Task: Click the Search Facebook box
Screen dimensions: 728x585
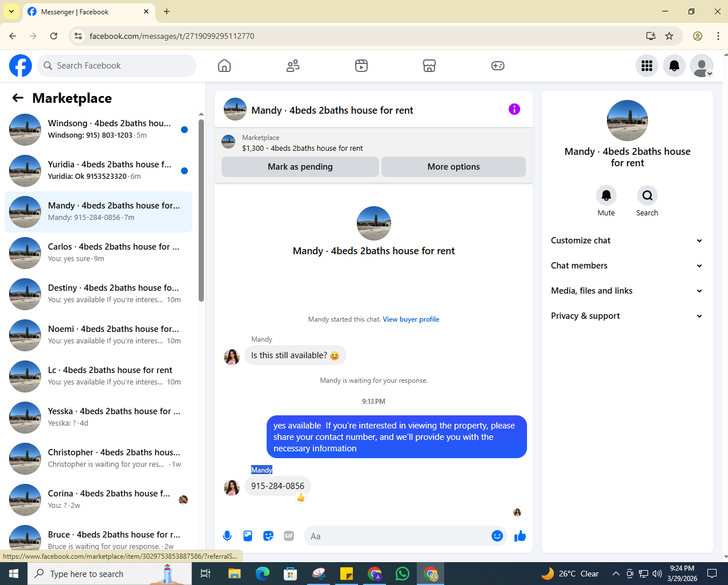Action: [x=116, y=66]
